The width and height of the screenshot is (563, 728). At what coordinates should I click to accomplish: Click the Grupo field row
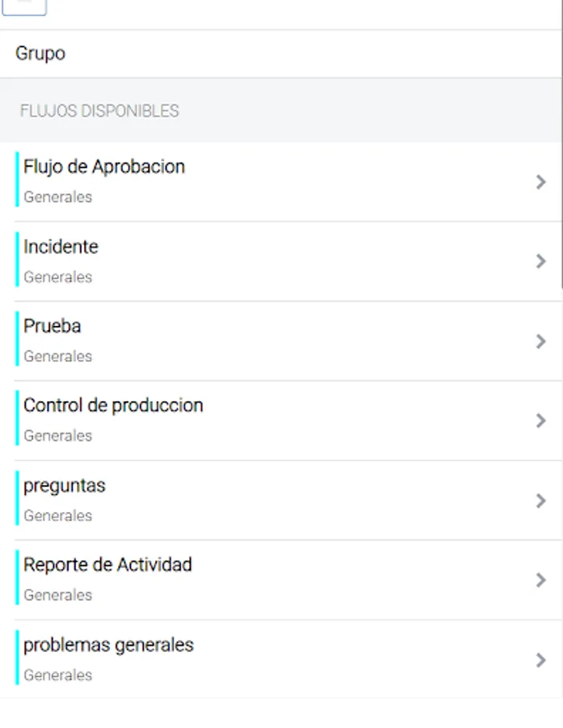click(281, 53)
